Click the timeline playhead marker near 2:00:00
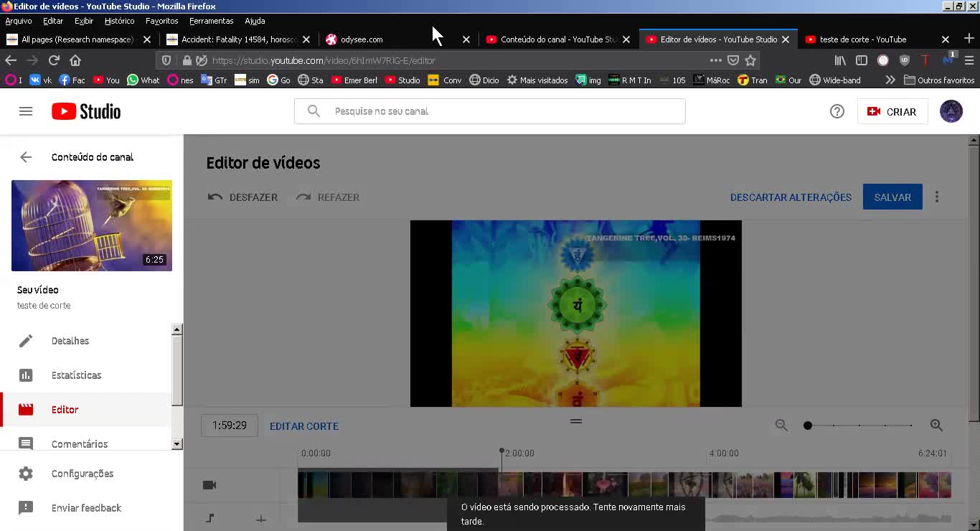Viewport: 980px width, 531px height. 501,451
